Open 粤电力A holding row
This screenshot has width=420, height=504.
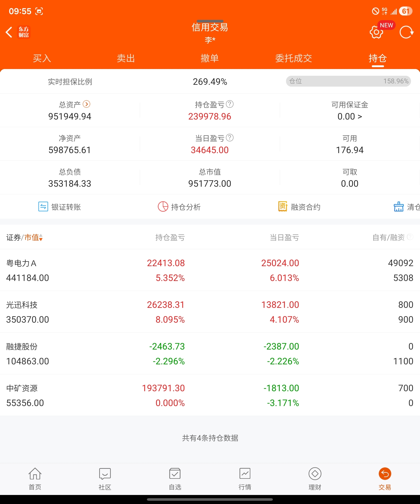[210, 270]
